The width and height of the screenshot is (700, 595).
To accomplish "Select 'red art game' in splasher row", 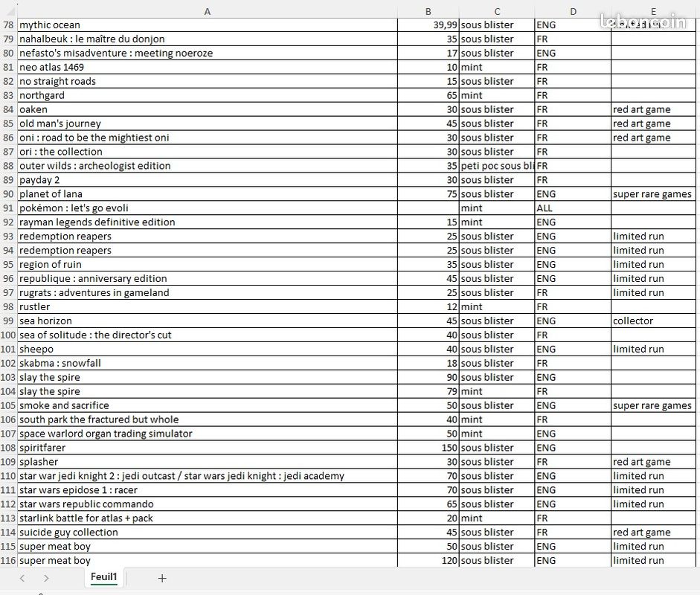I will click(653, 462).
